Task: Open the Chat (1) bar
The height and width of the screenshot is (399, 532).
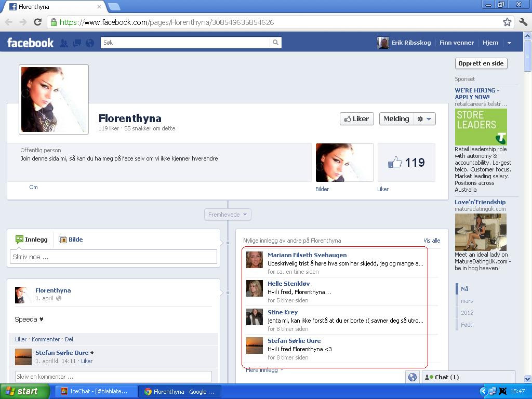Action: coord(468,377)
